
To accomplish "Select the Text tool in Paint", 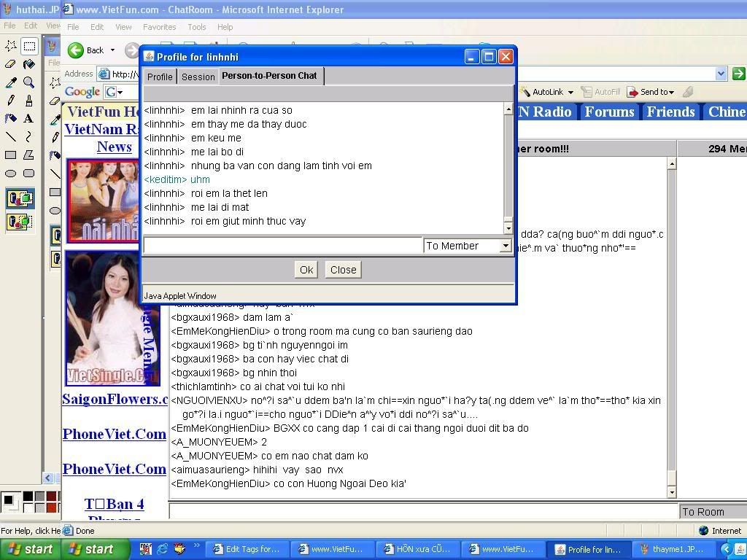I will click(29, 119).
